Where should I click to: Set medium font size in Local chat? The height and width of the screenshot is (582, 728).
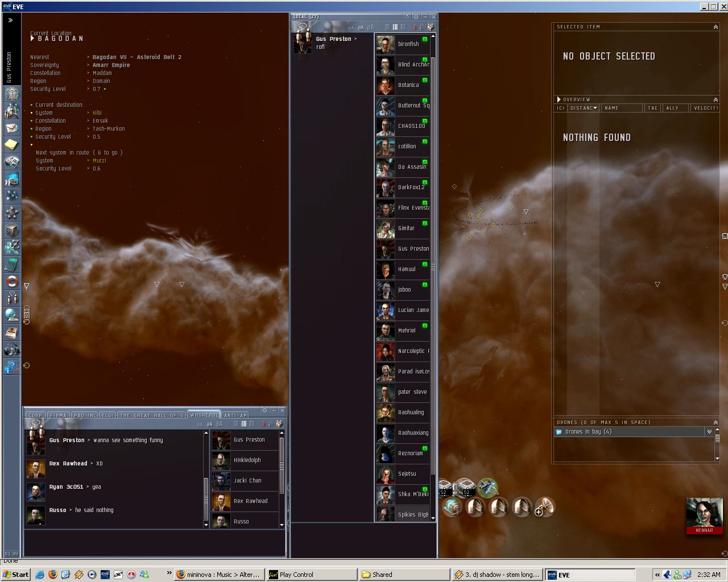pos(361,27)
